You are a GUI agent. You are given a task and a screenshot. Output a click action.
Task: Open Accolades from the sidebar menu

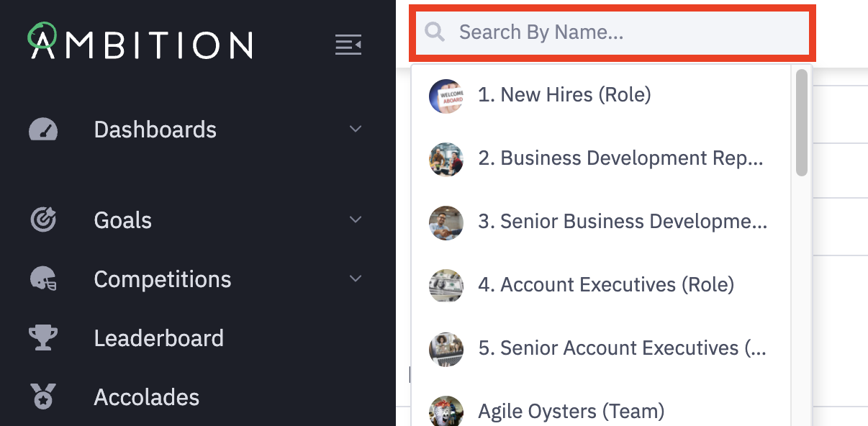click(x=147, y=397)
